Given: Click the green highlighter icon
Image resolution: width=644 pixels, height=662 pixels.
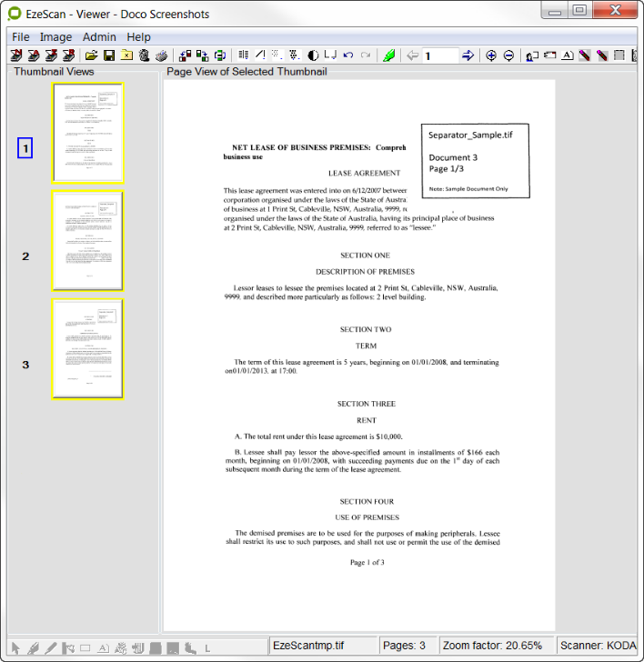Looking at the screenshot, I should (x=388, y=55).
